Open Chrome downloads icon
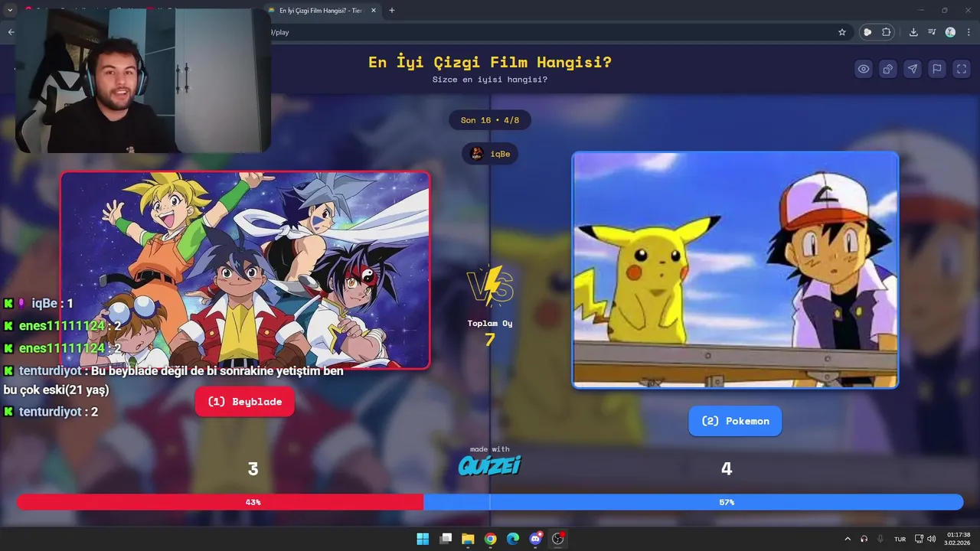 click(913, 32)
